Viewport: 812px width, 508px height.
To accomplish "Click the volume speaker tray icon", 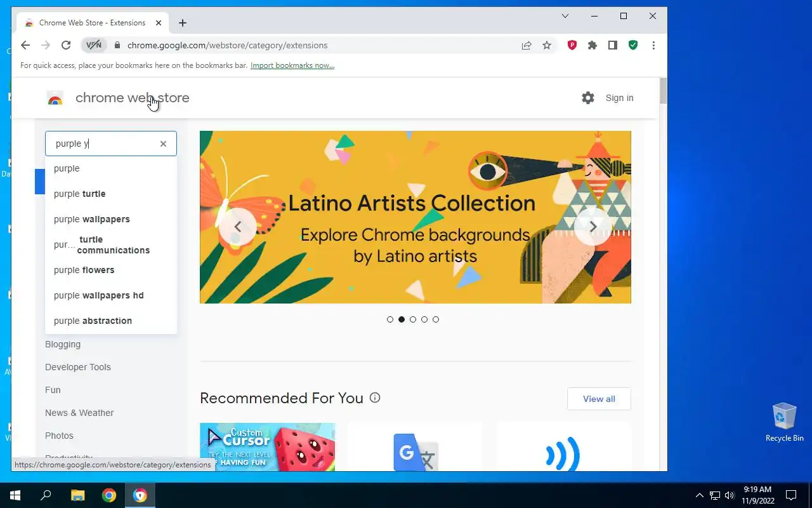I will [730, 495].
